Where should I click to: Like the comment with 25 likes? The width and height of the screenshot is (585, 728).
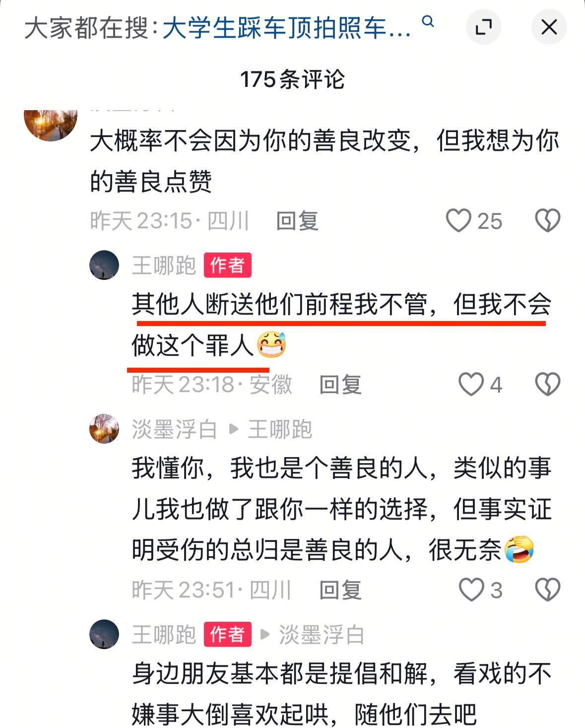pos(458,221)
